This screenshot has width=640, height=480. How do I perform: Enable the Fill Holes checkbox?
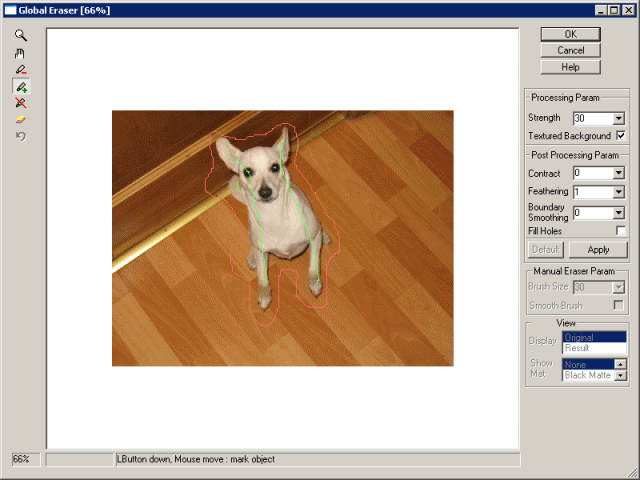620,231
